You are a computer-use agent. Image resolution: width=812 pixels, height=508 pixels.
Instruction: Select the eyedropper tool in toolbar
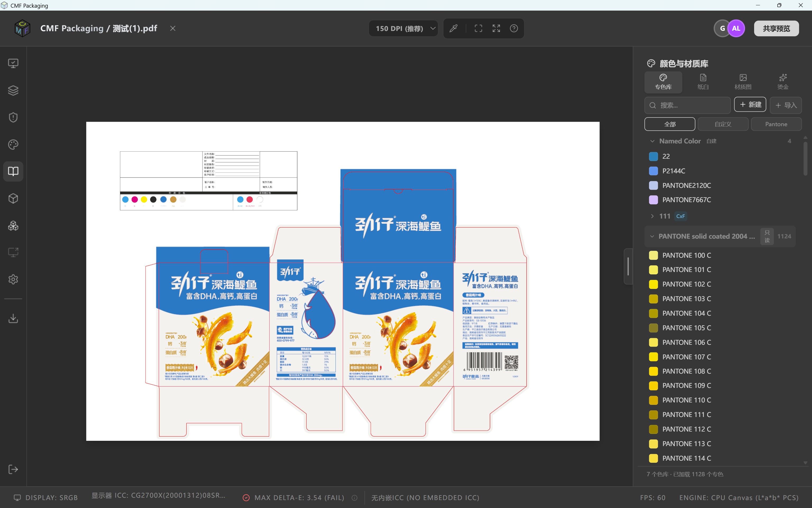pyautogui.click(x=454, y=28)
